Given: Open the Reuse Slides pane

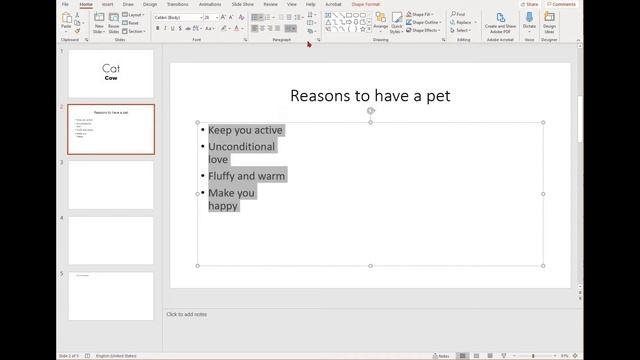Looking at the screenshot, I should coord(113,23).
